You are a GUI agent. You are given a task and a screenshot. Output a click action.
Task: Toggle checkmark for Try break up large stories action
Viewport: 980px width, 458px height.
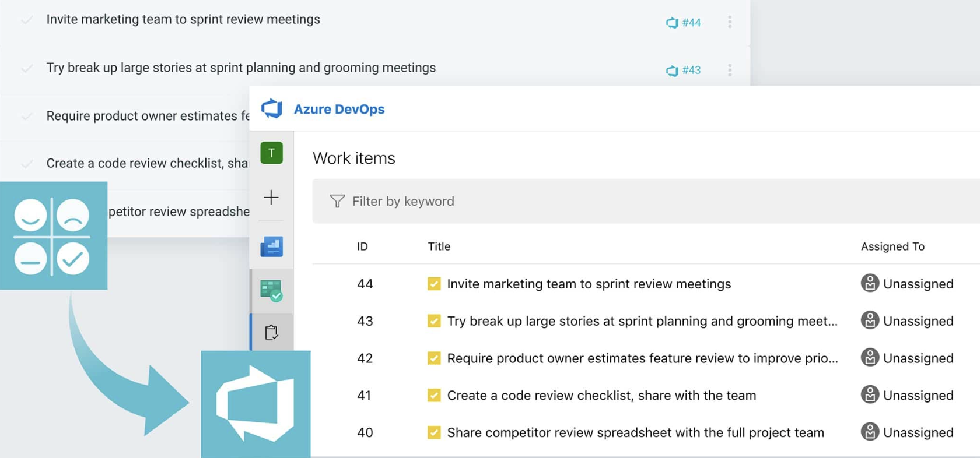click(27, 68)
